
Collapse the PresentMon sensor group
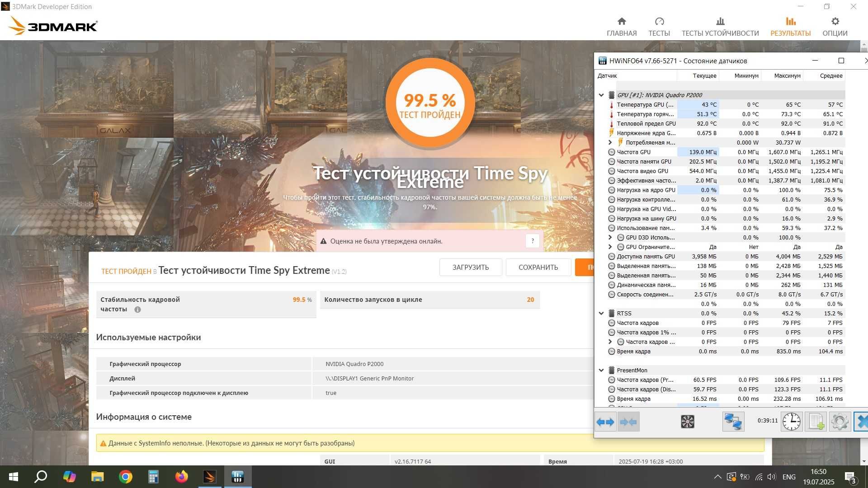tap(601, 370)
